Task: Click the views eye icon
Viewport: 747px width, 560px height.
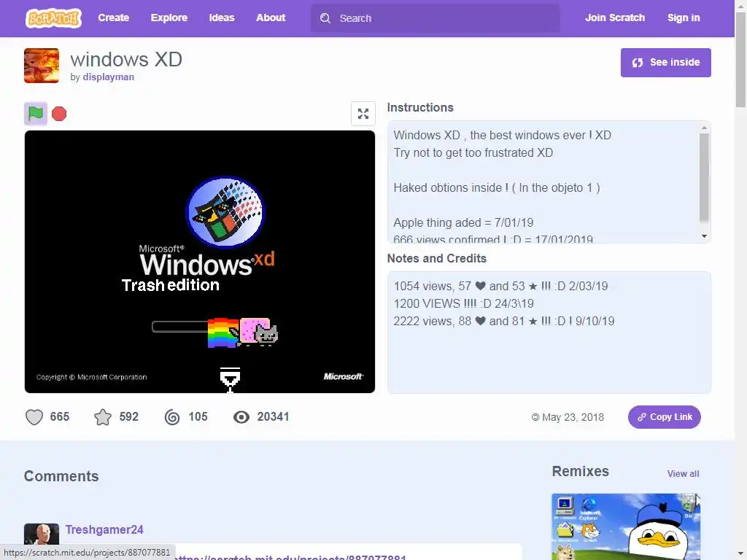Action: pos(241,417)
